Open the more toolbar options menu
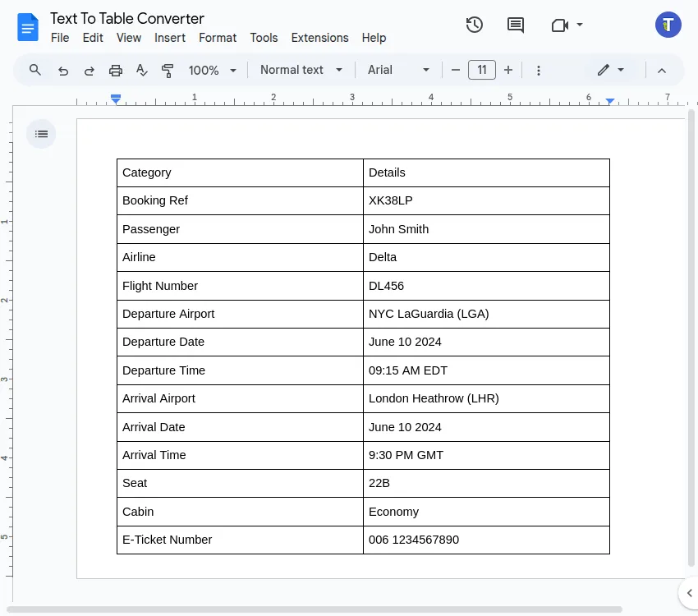 pos(539,71)
